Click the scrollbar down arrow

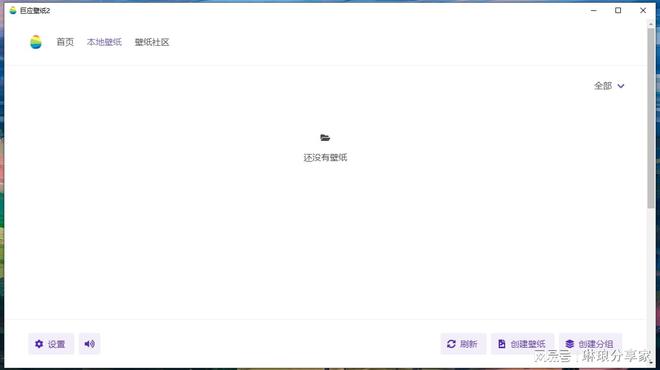[x=651, y=362]
